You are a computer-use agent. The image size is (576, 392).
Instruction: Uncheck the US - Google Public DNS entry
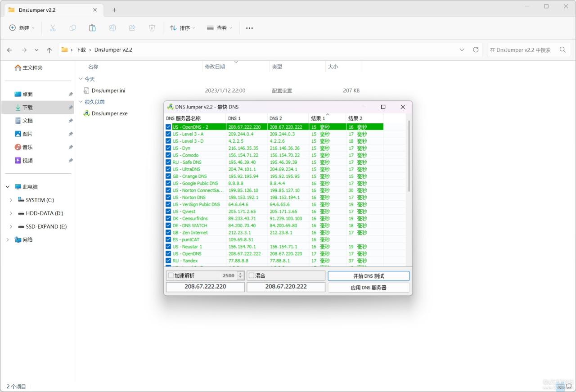tap(168, 183)
